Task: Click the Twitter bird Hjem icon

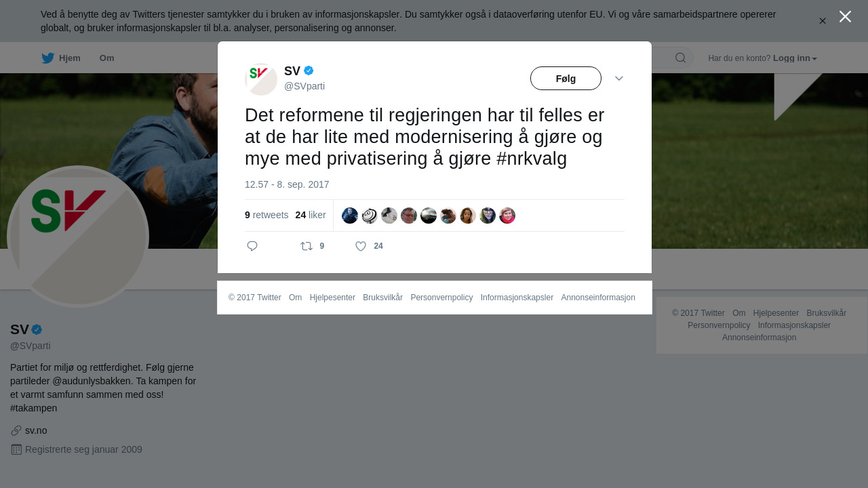Action: coord(47,58)
